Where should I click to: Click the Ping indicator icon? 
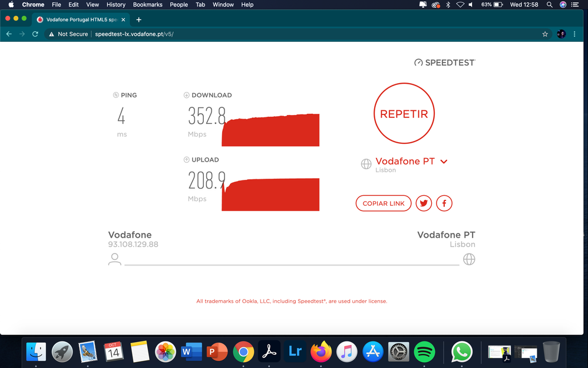click(115, 95)
